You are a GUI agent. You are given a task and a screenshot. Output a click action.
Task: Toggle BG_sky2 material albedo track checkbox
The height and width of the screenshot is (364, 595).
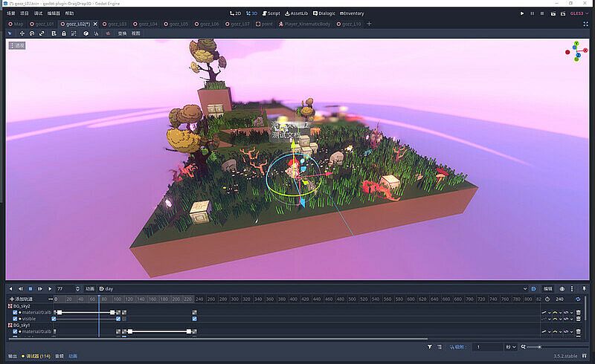click(x=15, y=312)
